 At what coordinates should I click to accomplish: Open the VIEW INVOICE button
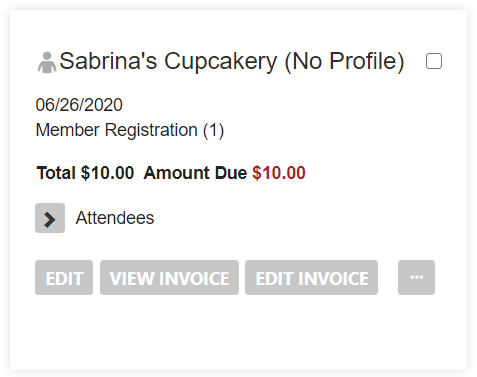coord(169,278)
